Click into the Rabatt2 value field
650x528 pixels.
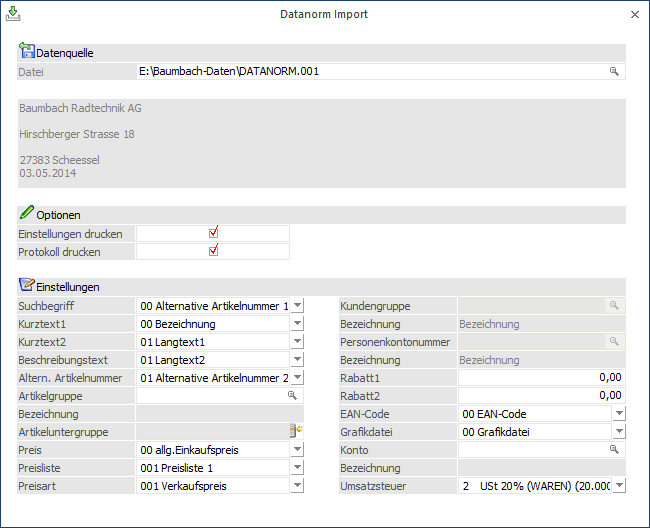coord(541,396)
